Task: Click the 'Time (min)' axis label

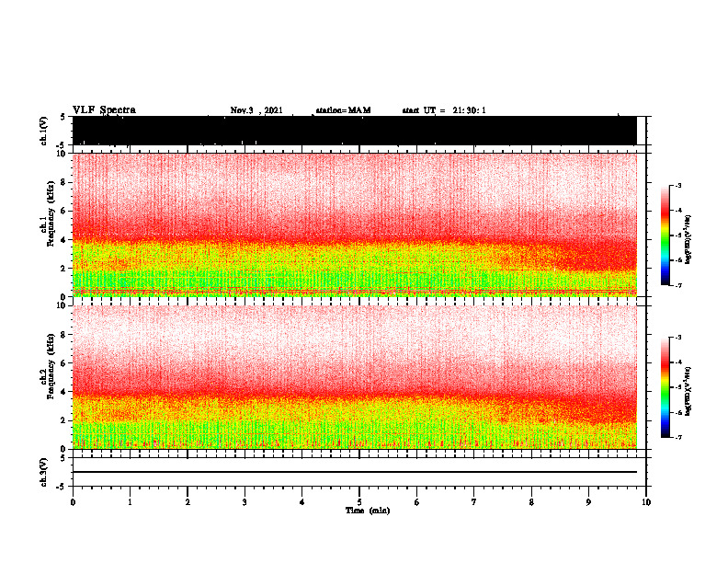Action: (368, 511)
